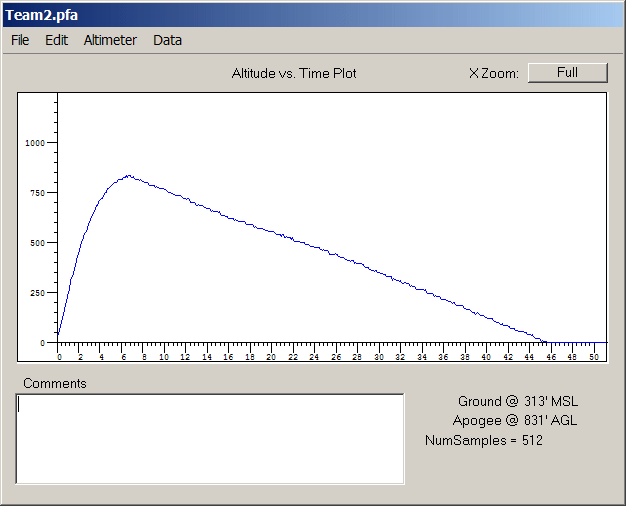Screen dimensions: 626x506
Task: Click the 250 label on altitude axis
Action: (37, 293)
